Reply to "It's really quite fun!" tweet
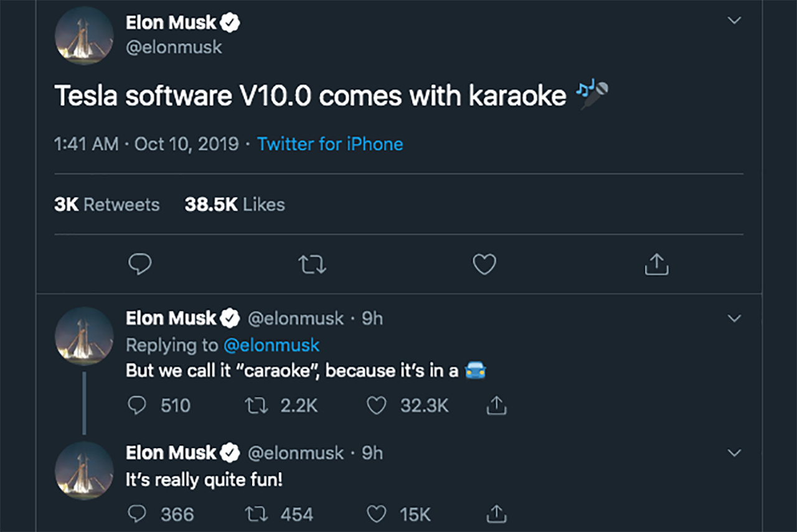This screenshot has height=532, width=797. (x=137, y=514)
